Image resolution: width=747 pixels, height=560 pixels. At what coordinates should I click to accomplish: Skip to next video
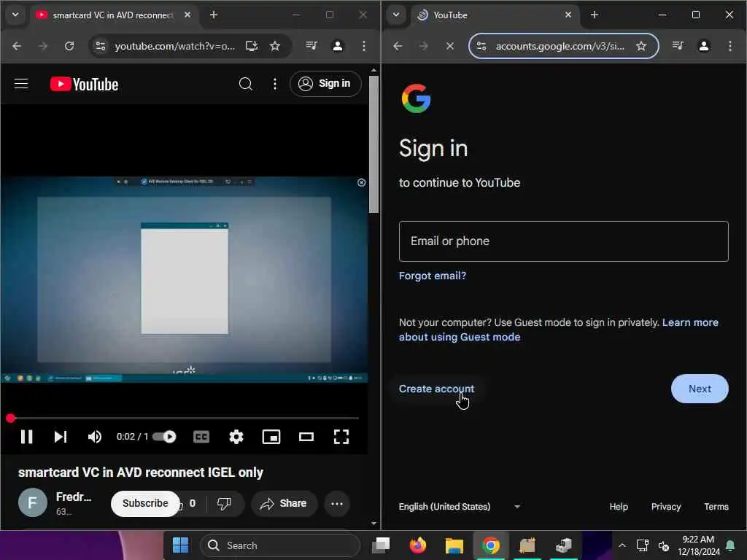point(60,437)
